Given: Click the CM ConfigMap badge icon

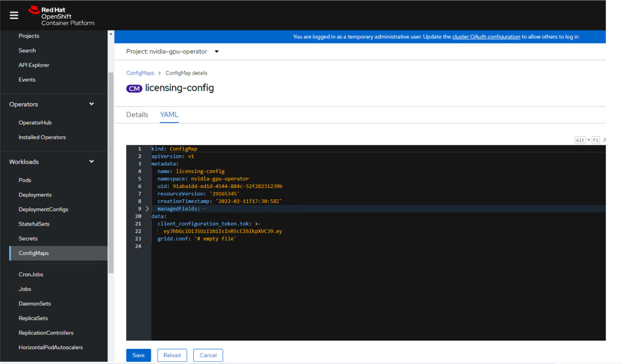Looking at the screenshot, I should click(134, 88).
